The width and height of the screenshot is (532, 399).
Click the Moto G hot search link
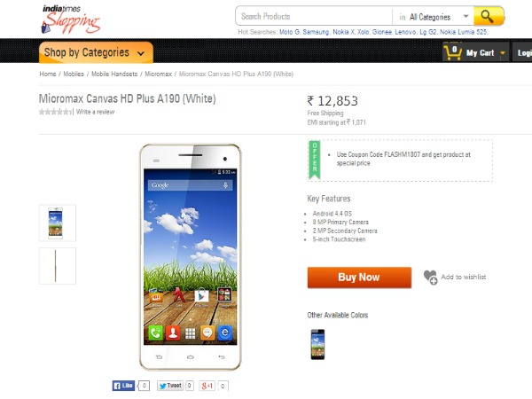pos(290,32)
